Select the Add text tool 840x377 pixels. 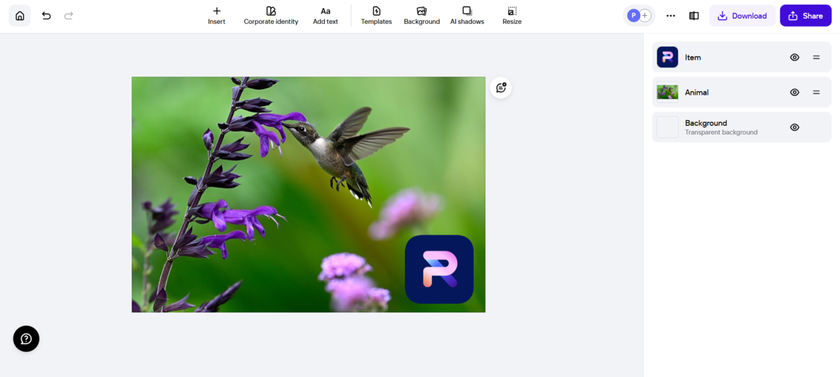[x=325, y=16]
